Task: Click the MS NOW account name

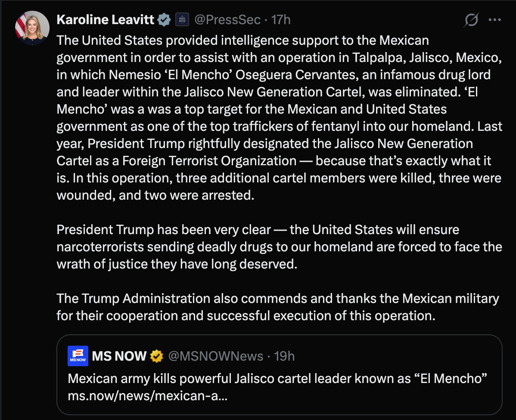Action: click(x=119, y=356)
